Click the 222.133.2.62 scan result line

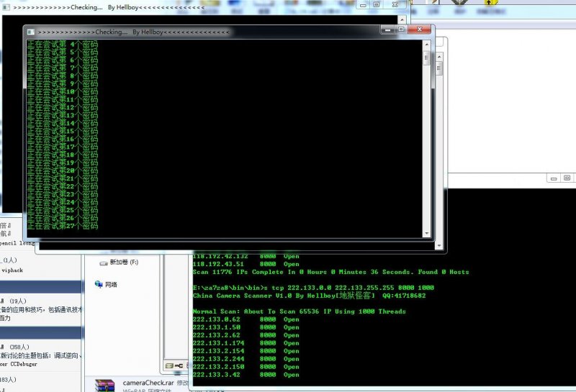click(x=246, y=335)
